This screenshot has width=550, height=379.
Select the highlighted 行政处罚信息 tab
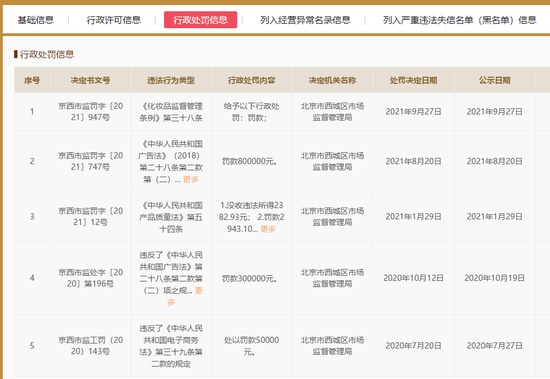(x=200, y=20)
